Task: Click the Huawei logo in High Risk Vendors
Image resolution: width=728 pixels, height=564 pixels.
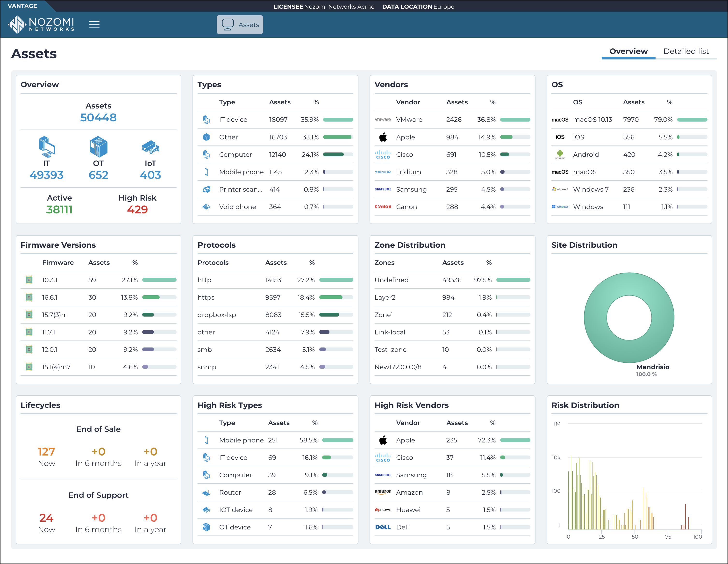Action: click(383, 510)
